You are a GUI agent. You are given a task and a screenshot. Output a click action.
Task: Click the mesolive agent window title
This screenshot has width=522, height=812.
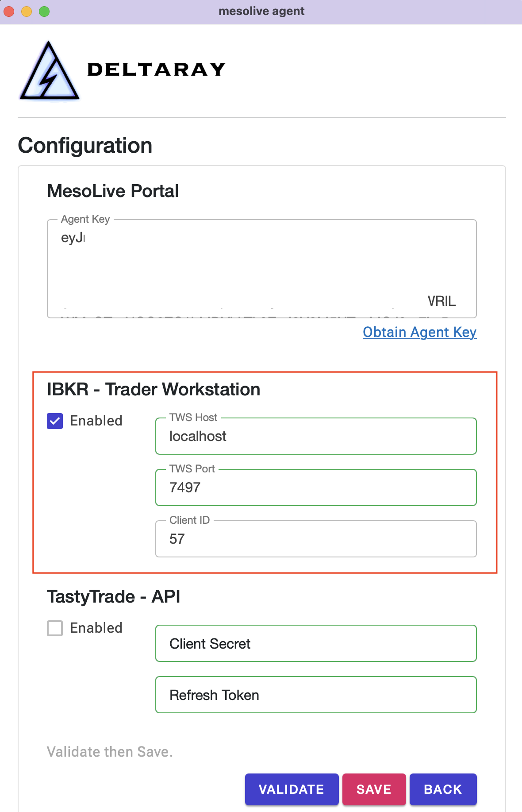point(261,12)
